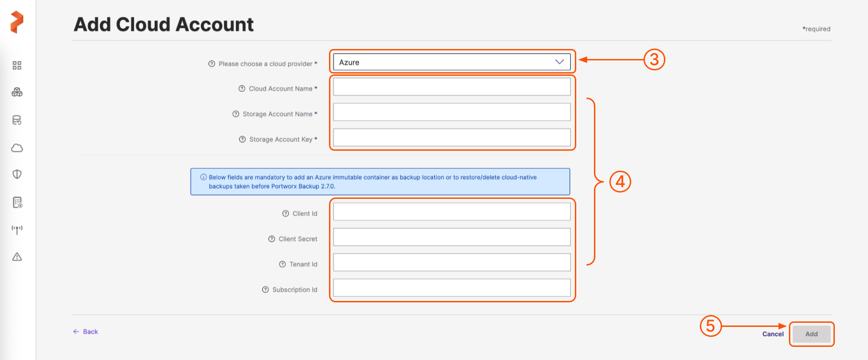
Task: Open the dashboard grid icon
Action: pos(17,65)
